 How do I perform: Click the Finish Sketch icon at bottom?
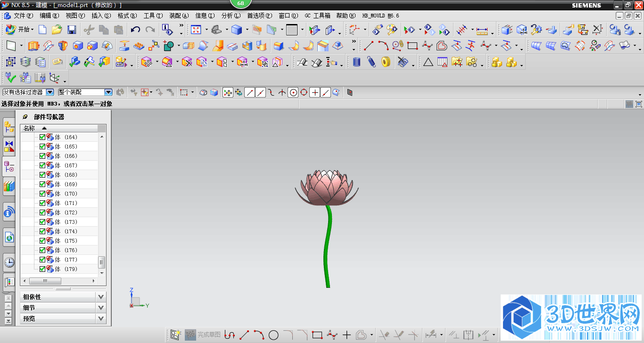click(190, 335)
